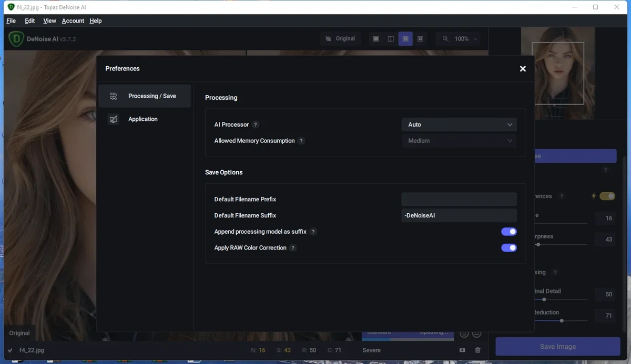The width and height of the screenshot is (631, 364).
Task: Click the sharpness value field showing 43
Action: 605,240
